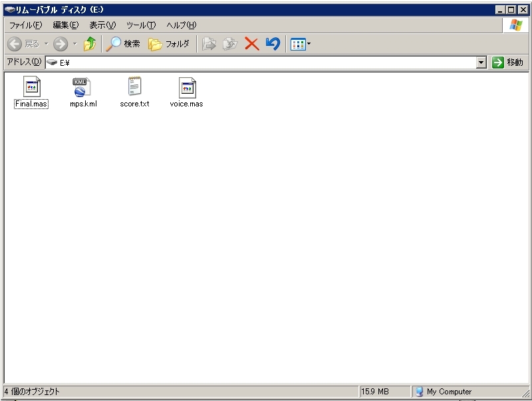
Task: Click the My Computer status bar icon
Action: click(420, 392)
